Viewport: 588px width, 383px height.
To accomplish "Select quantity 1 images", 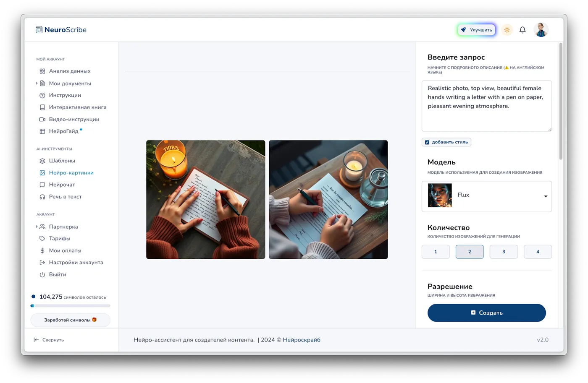I will pos(436,252).
